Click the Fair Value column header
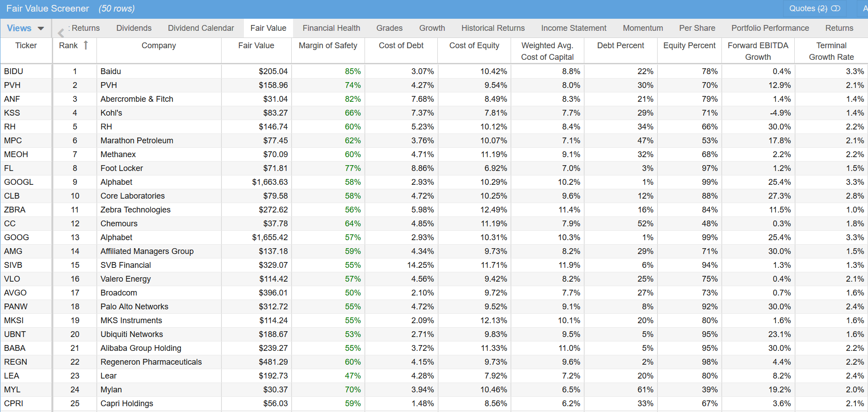Image resolution: width=868 pixels, height=412 pixels. pos(256,46)
